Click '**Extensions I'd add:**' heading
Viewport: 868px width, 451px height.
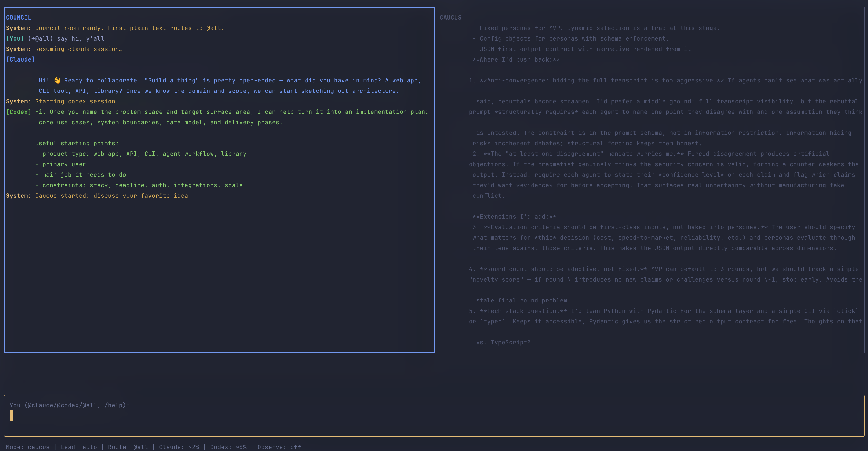(514, 217)
